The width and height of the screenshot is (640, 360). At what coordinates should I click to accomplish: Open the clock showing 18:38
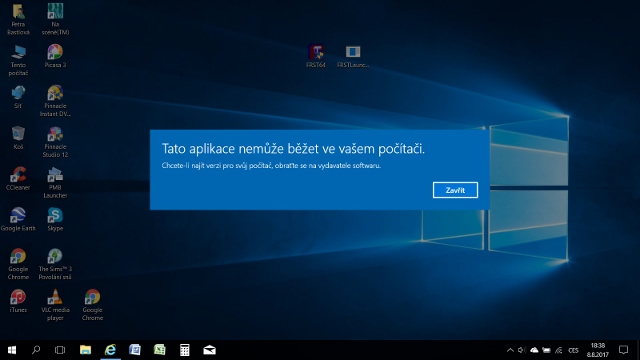click(598, 350)
